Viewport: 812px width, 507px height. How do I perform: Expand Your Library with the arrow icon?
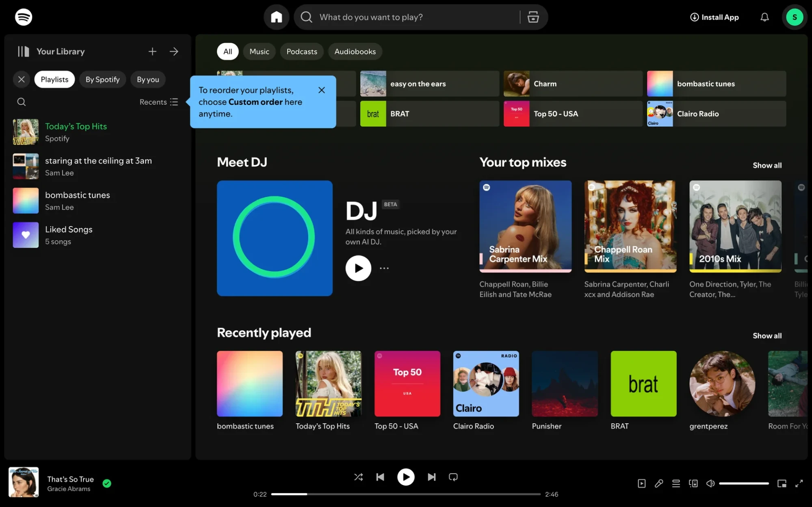point(174,52)
